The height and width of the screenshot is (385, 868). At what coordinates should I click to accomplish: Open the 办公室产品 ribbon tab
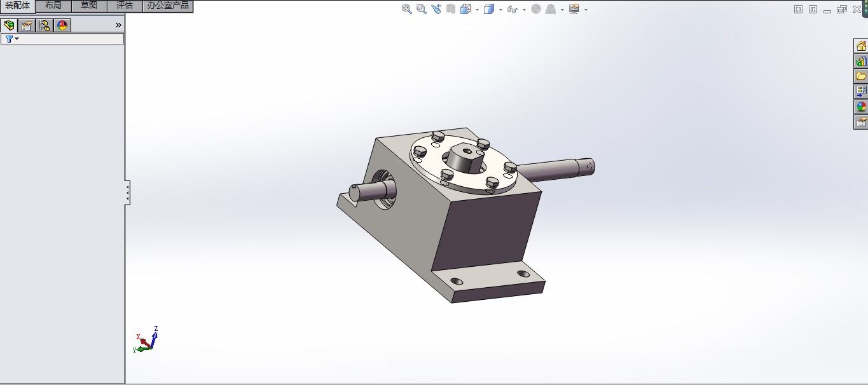pos(167,5)
